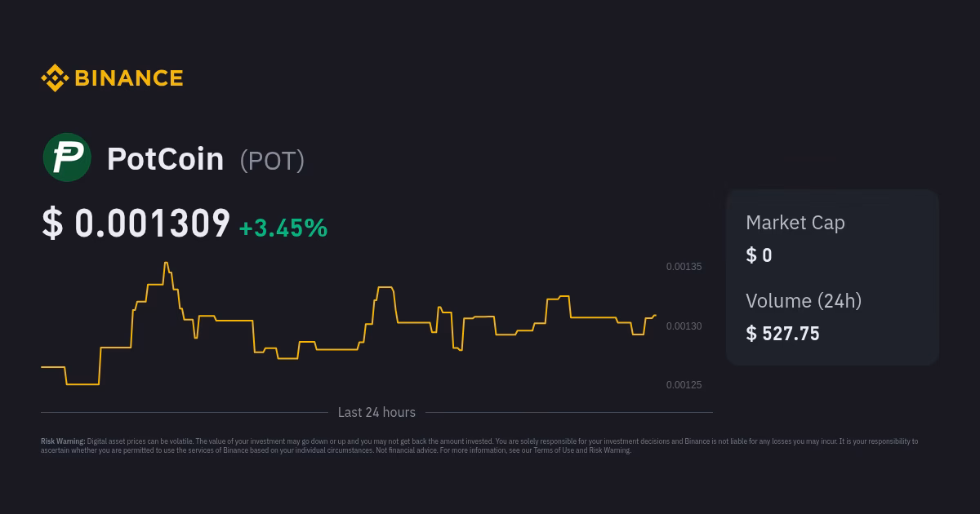This screenshot has height=514, width=980.
Task: Click the Binance diamond logo icon
Action: [54, 78]
